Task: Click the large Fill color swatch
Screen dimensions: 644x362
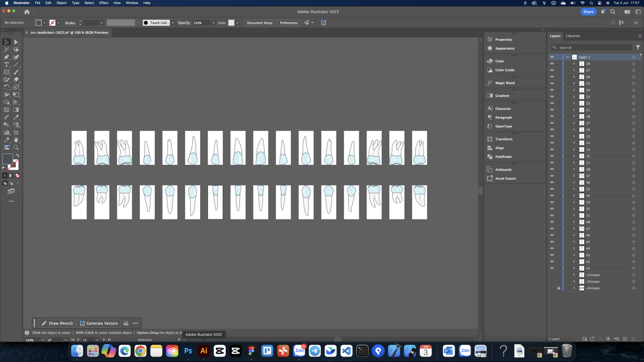Action: pos(7,159)
